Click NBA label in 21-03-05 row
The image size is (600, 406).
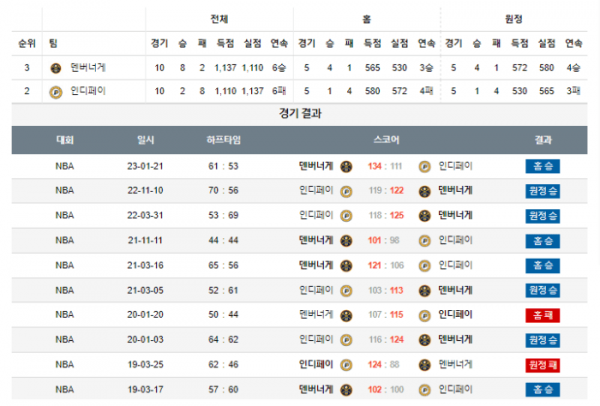(x=65, y=290)
